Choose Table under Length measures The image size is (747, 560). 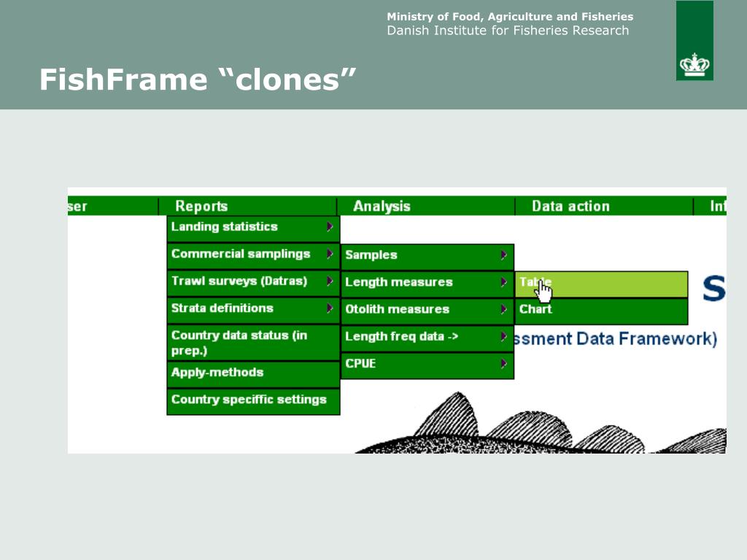click(x=601, y=284)
